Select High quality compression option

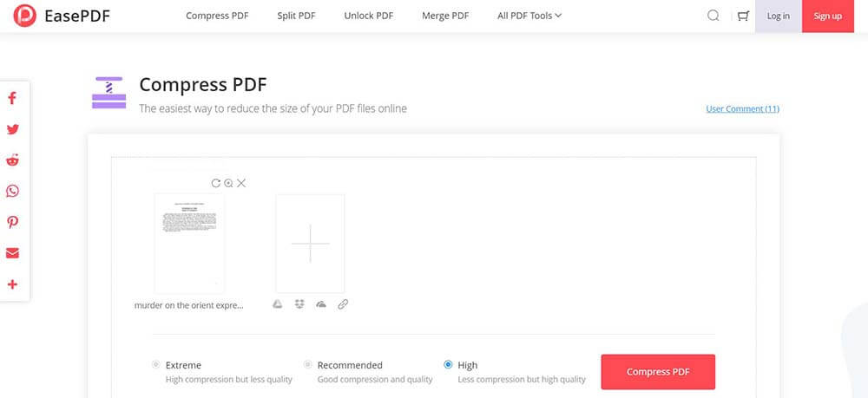click(448, 365)
